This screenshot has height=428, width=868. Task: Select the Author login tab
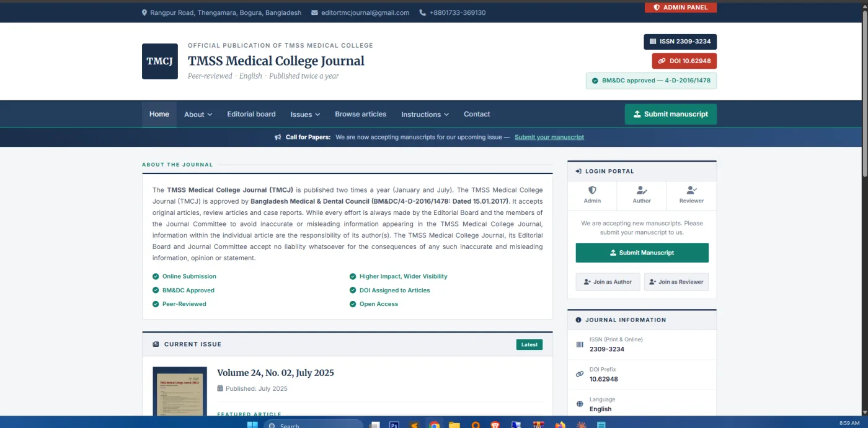642,195
